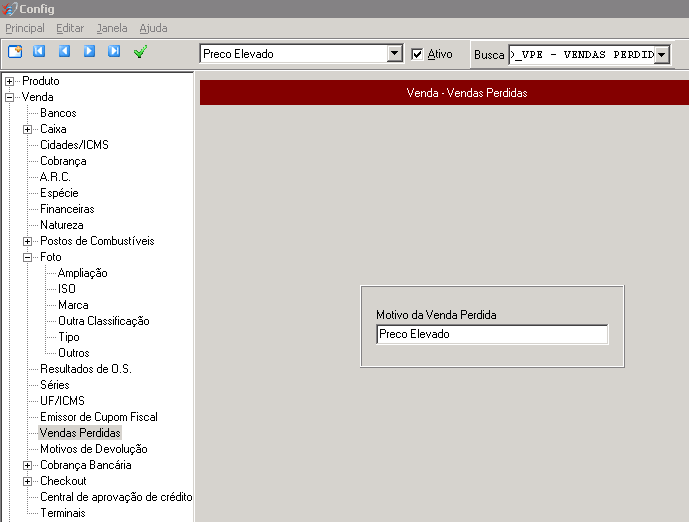This screenshot has width=689, height=522.
Task: Select Vendas Perdidas tree item
Action: pos(80,433)
